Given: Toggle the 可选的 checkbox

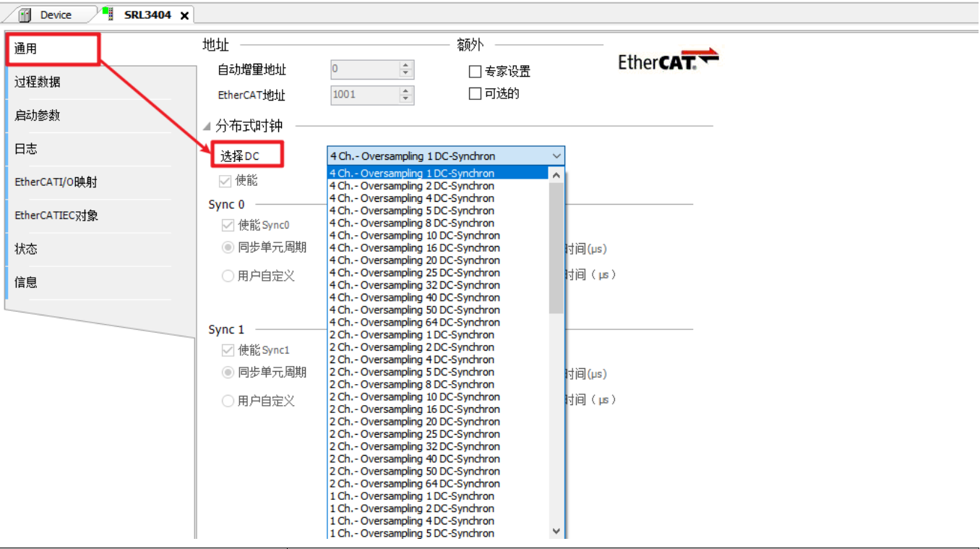Looking at the screenshot, I should point(475,93).
